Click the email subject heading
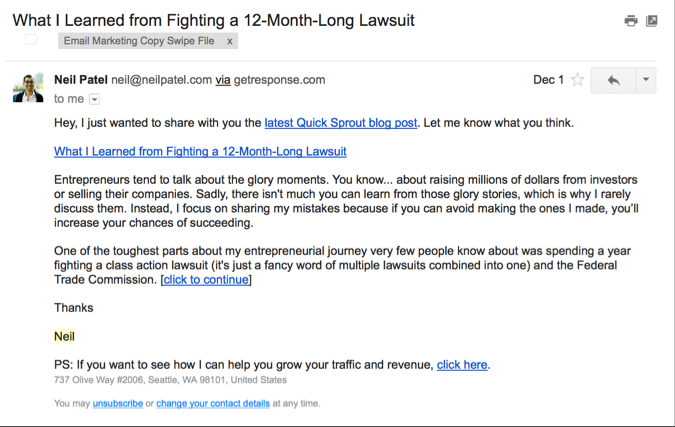Viewport: 675px width, 427px height. click(213, 19)
